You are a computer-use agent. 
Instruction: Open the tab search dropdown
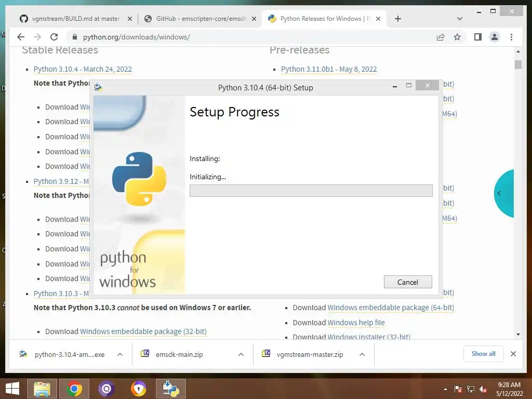tap(460, 19)
